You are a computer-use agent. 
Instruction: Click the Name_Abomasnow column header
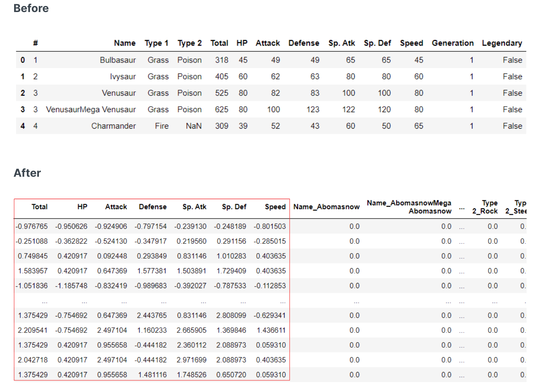[x=326, y=207]
